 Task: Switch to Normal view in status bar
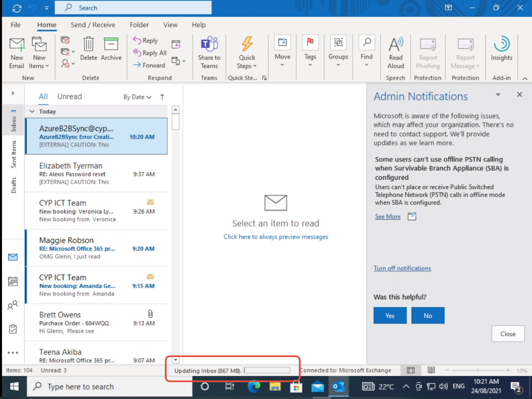pos(411,370)
